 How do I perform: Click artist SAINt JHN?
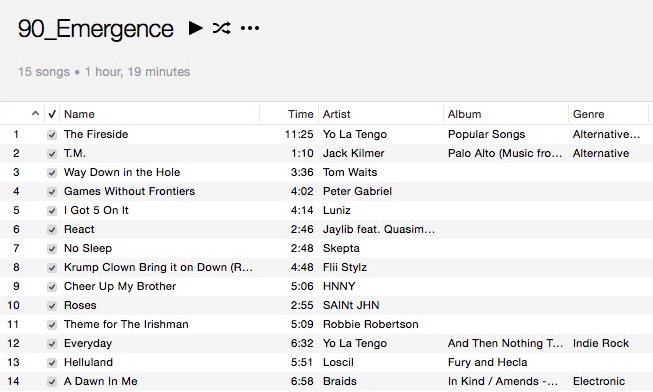(x=351, y=305)
